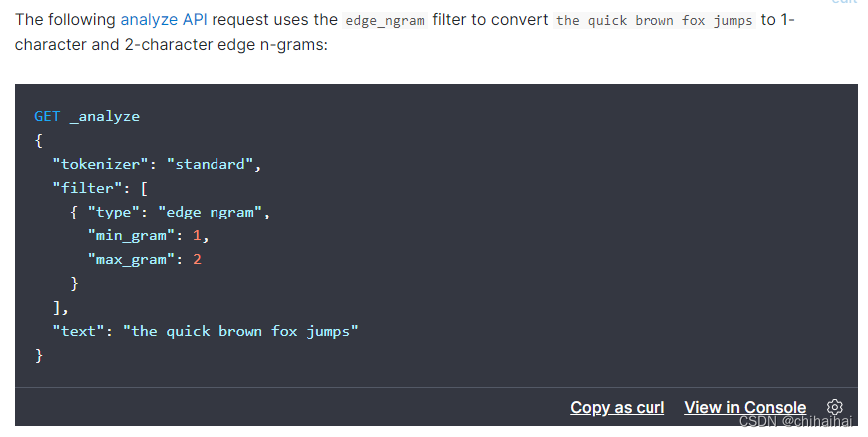868x437 pixels.
Task: Click inline sample text in the paragraph
Action: (x=654, y=21)
